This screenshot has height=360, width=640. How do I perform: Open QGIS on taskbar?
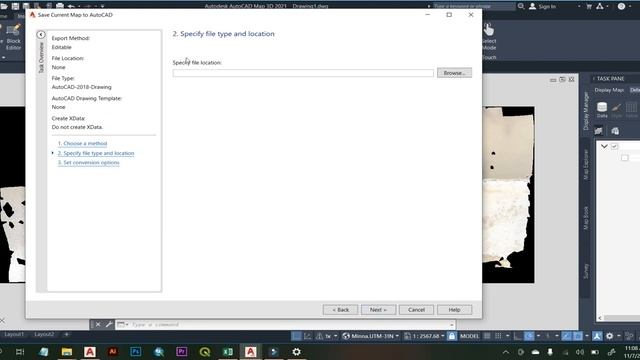(x=205, y=352)
